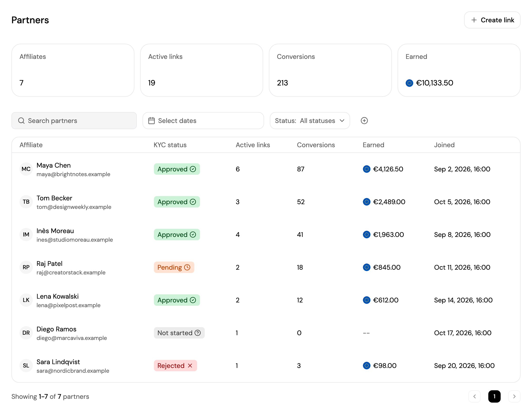Click the name Tom Becker
This screenshot has width=532, height=414.
(54, 198)
